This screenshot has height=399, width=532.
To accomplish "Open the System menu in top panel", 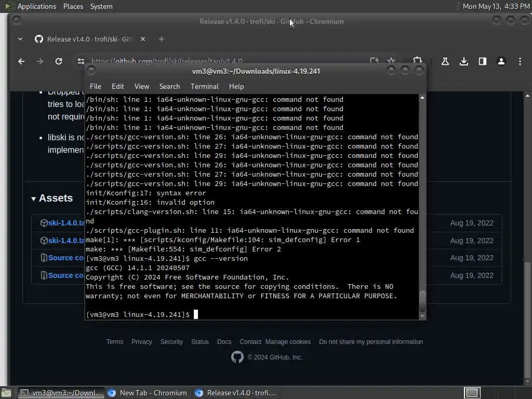I will [x=101, y=6].
